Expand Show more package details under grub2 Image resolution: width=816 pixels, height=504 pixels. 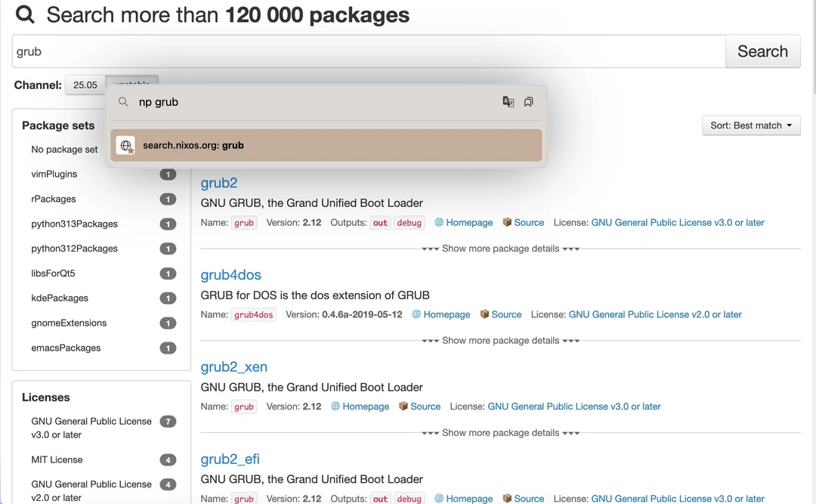(x=500, y=249)
